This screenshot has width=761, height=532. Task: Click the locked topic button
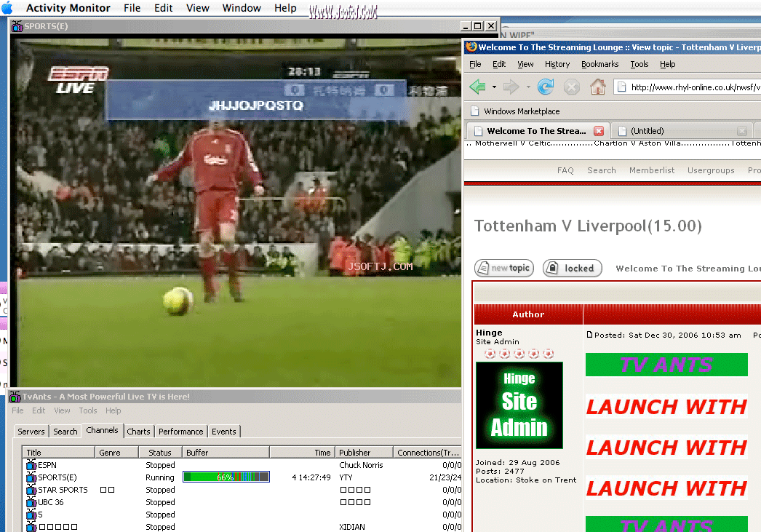(573, 268)
